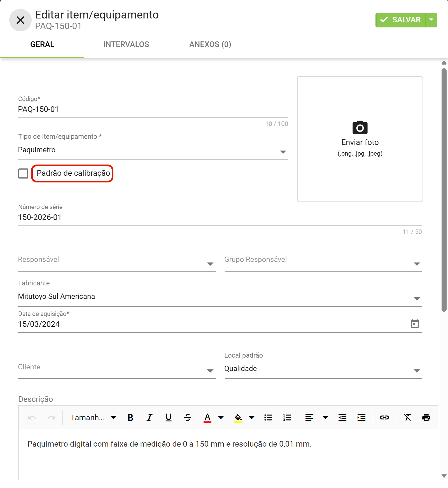Click the scrollbar down arrow
The width and height of the screenshot is (448, 488).
coord(444,476)
